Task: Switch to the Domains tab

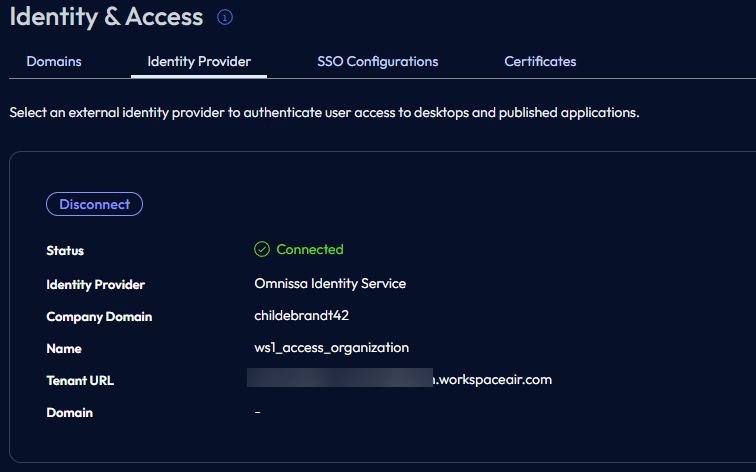Action: [54, 62]
